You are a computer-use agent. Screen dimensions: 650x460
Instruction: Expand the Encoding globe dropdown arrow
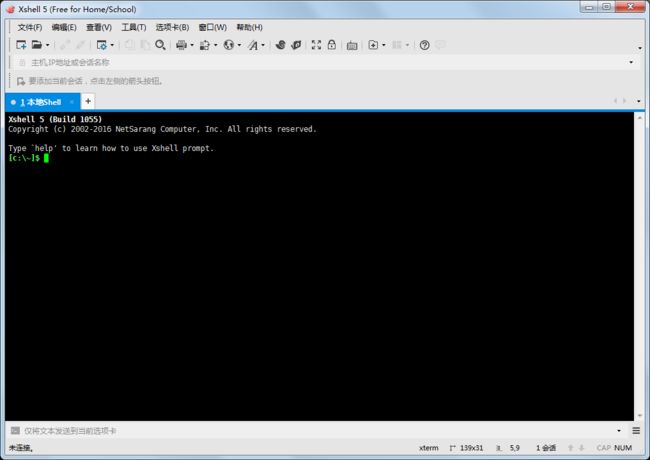[x=239, y=45]
